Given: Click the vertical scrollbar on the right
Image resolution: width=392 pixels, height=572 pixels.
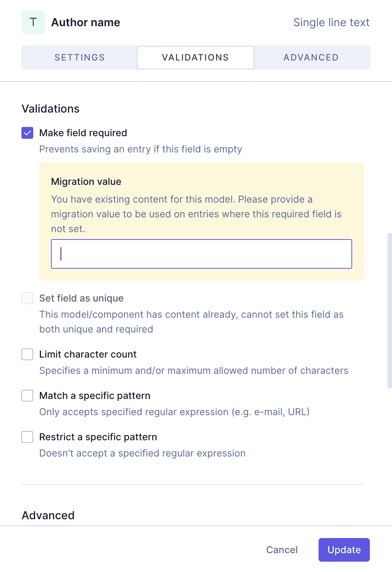Looking at the screenshot, I should 389,310.
